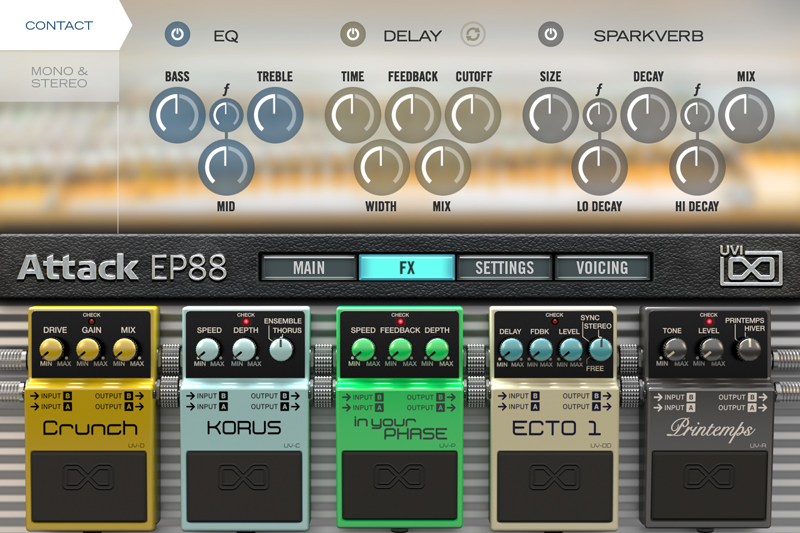Select the Mono & Stereo button
This screenshot has width=800, height=533.
[58, 76]
